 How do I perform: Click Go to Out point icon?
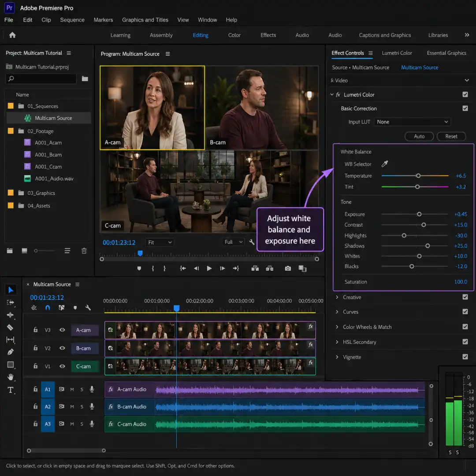tap(236, 268)
